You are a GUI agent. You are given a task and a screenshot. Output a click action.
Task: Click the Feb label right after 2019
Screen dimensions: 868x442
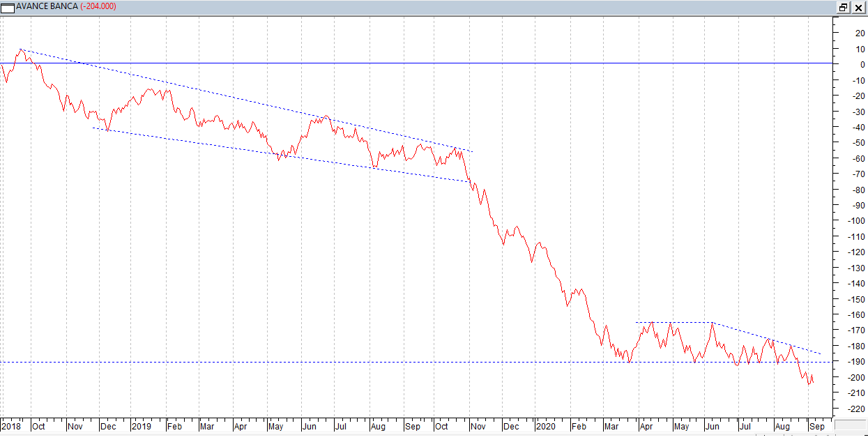point(174,425)
